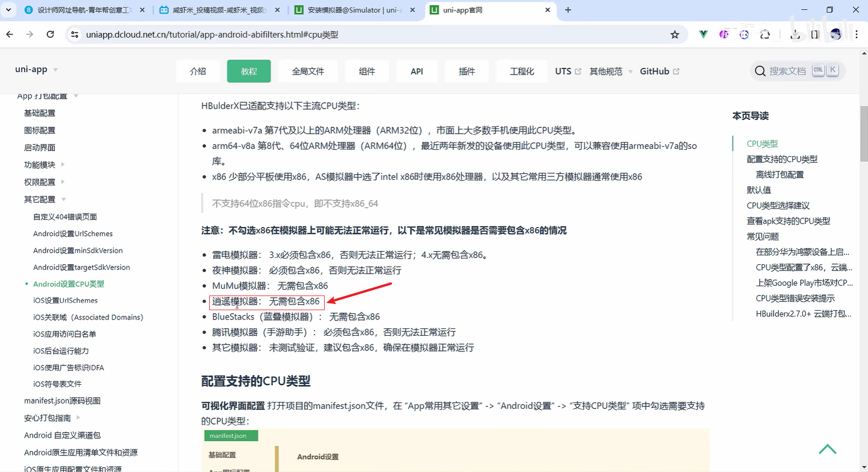Open Android设置minSdkVersion in sidebar
This screenshot has width=868, height=472.
pos(78,250)
